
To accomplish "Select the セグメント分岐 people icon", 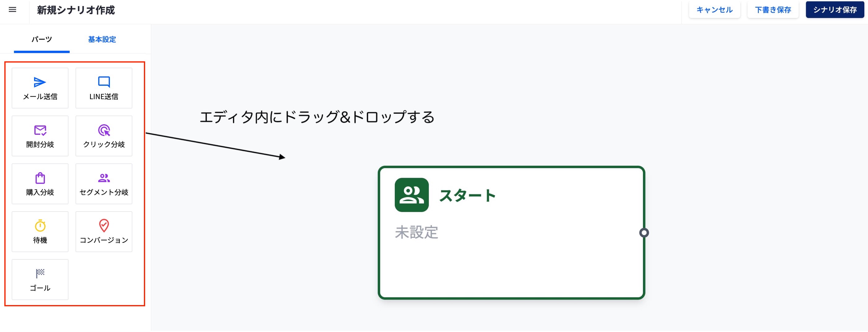I will pyautogui.click(x=104, y=178).
